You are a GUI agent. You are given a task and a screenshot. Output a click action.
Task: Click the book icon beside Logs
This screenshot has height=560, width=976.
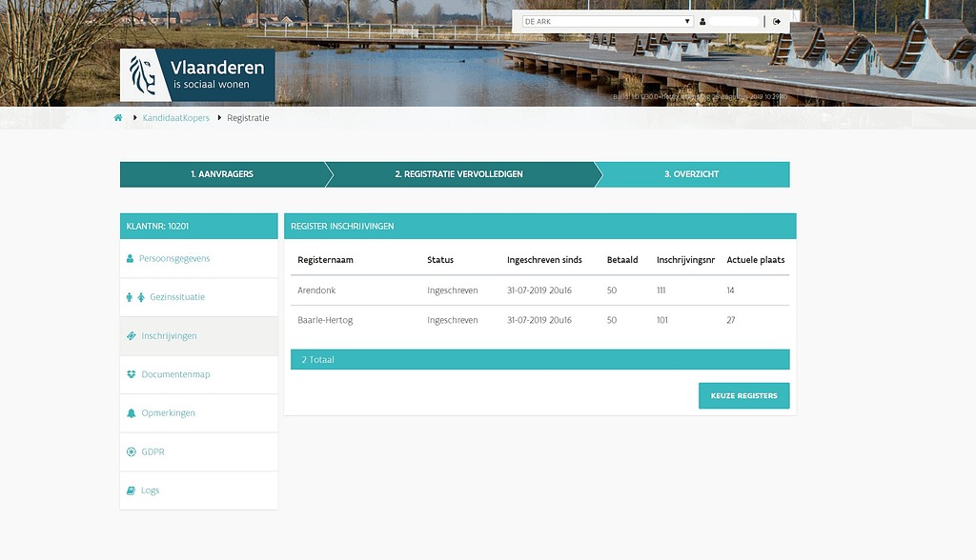click(x=131, y=490)
